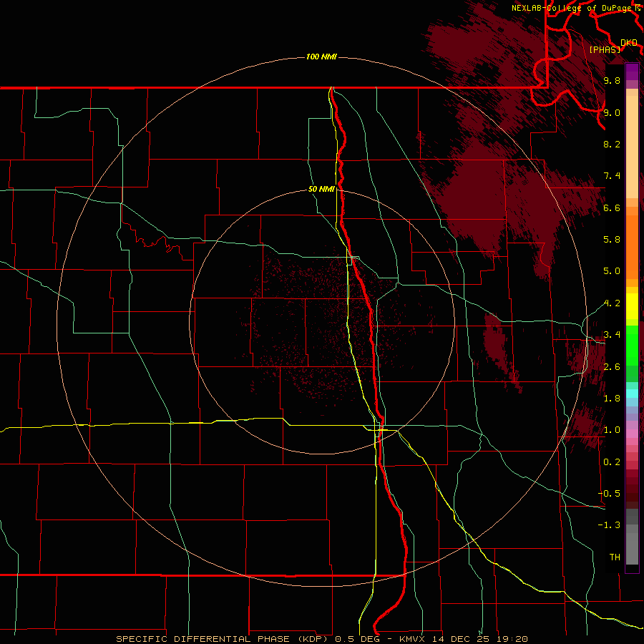Click the NEXLAB-College of DuPage label
644x644 pixels.
(x=572, y=8)
